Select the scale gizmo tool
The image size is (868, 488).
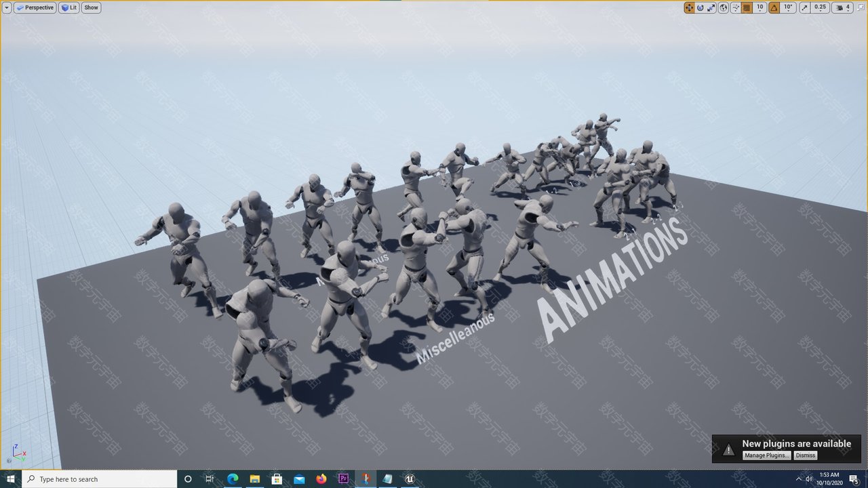click(711, 7)
